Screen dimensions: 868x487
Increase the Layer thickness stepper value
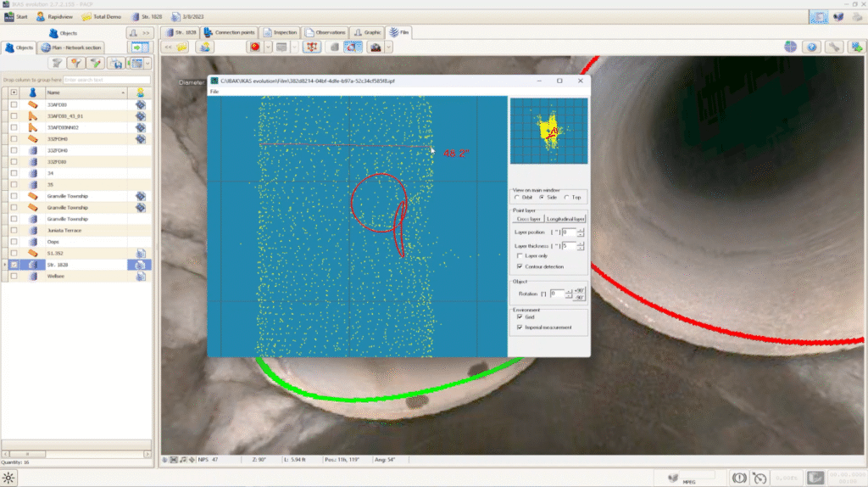580,243
